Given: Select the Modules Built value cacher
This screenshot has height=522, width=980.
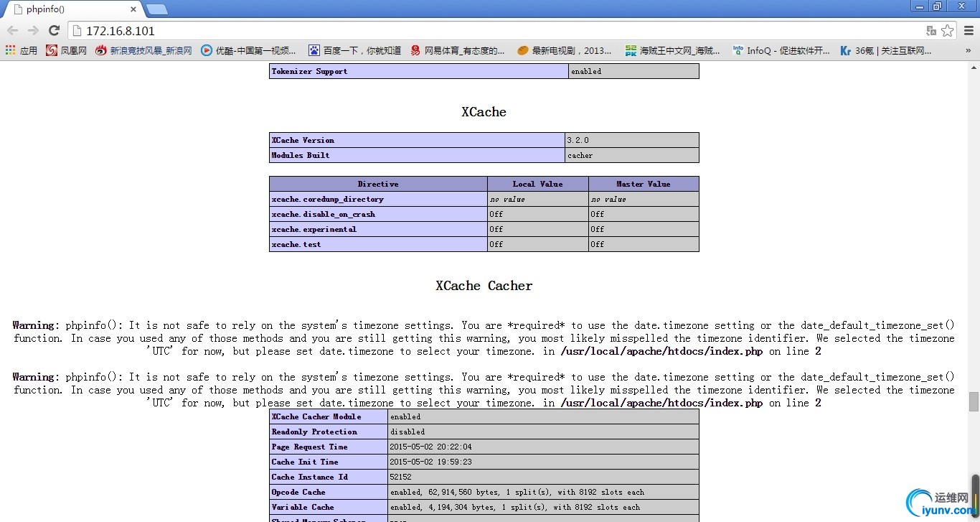Looking at the screenshot, I should (x=580, y=155).
